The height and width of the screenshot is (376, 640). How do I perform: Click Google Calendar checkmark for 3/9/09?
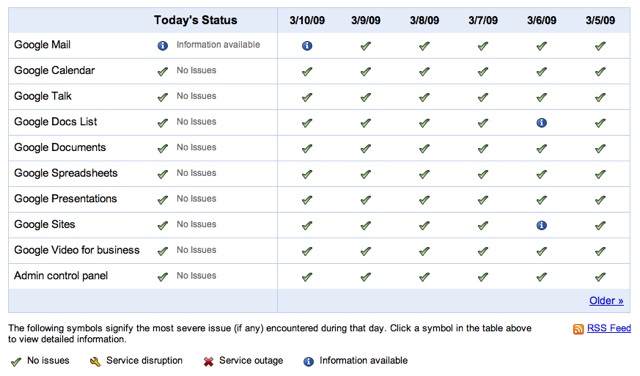(x=366, y=71)
